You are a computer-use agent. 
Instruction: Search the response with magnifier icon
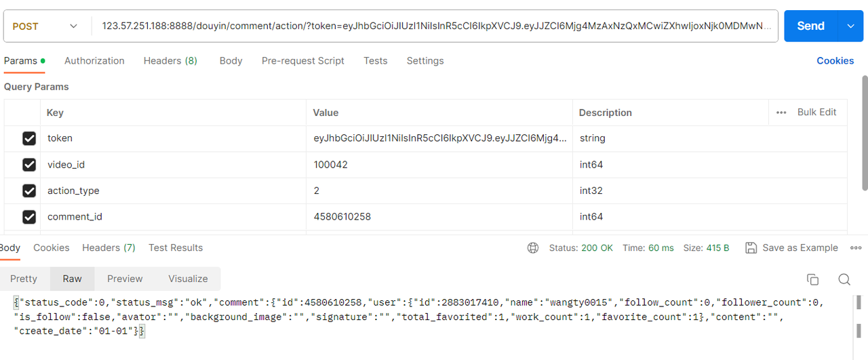click(844, 279)
